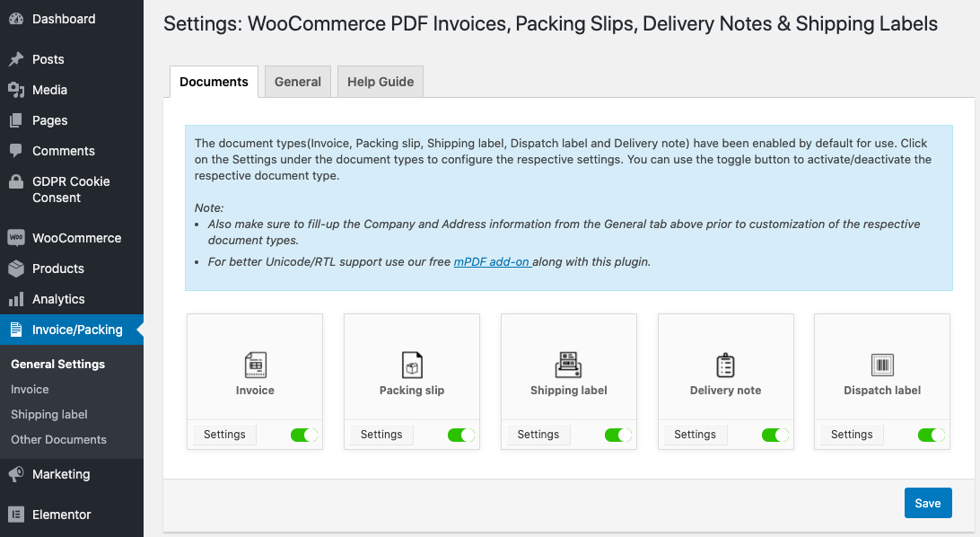
Task: Click the blue Save button
Action: [x=928, y=503]
